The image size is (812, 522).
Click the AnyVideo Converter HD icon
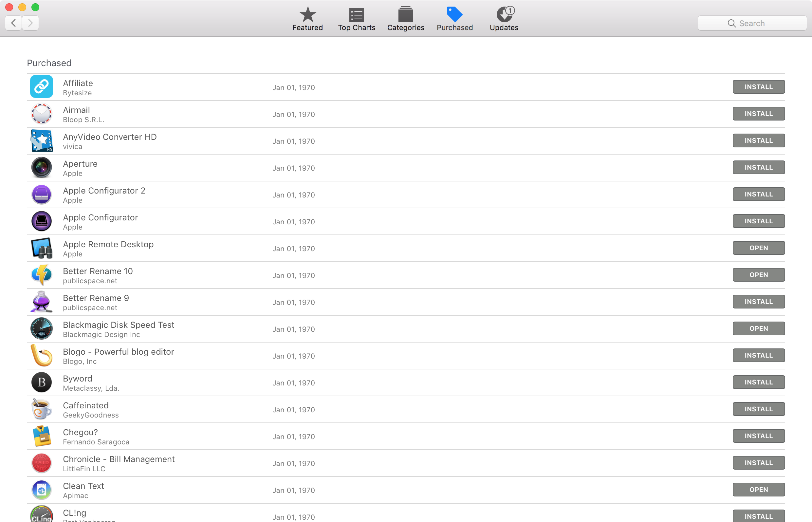41,140
